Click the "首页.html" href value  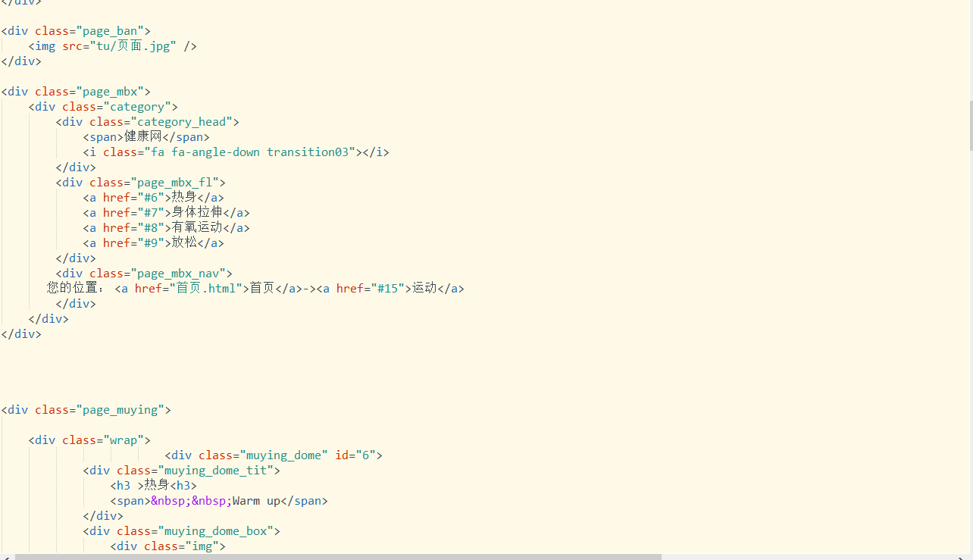coord(206,289)
